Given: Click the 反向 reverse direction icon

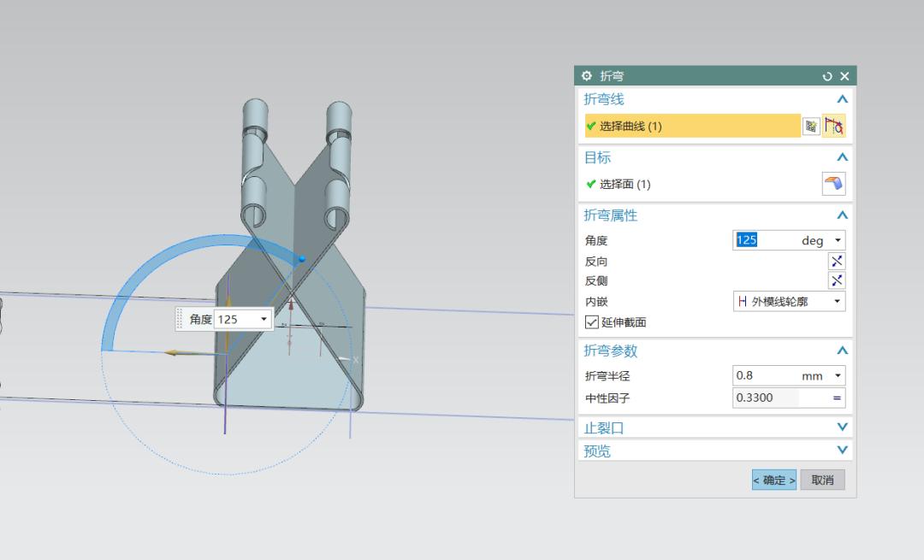Looking at the screenshot, I should coord(837,261).
